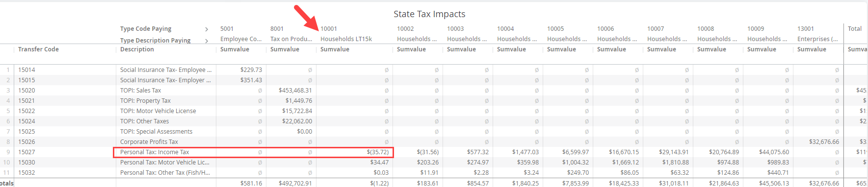
Task: Click the Transfer Code column header
Action: [x=38, y=49]
